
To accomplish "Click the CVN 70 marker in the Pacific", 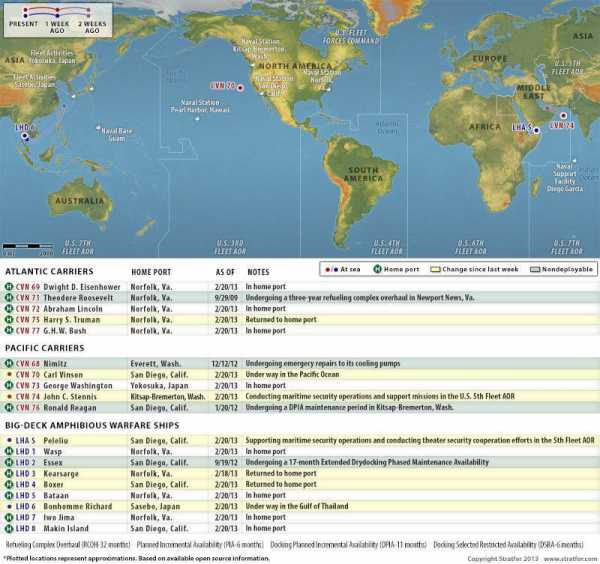I will tap(241, 86).
